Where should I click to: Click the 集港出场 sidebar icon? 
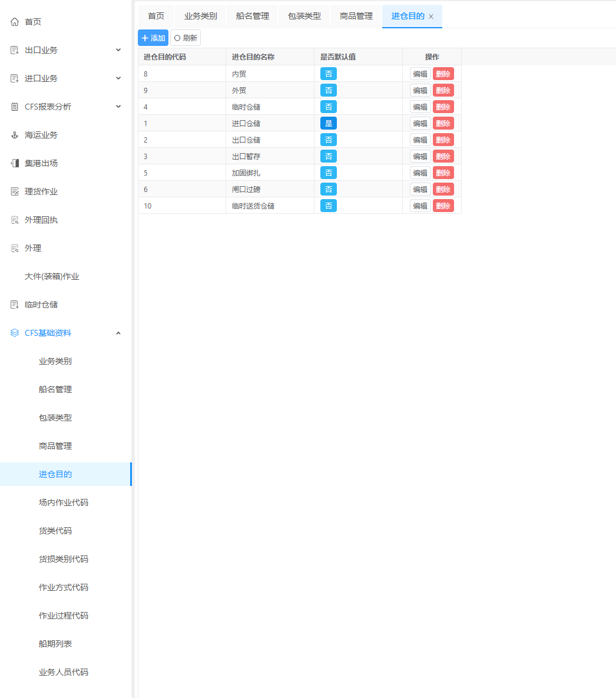pos(15,163)
